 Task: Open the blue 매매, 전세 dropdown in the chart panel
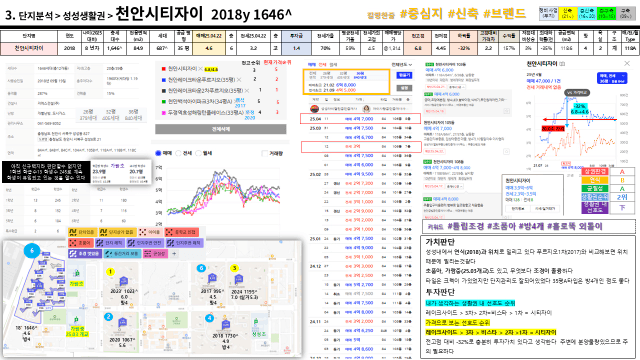611,78
